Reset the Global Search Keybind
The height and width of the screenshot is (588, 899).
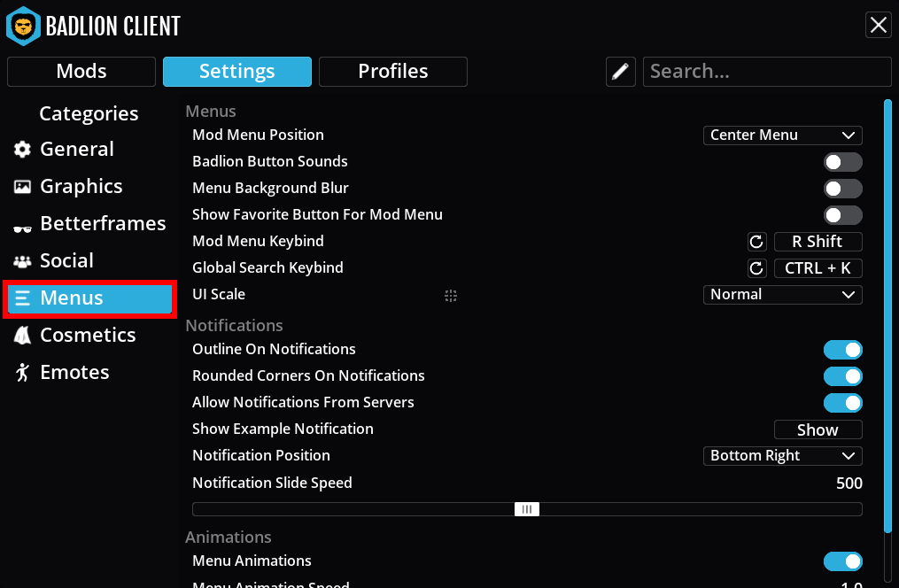(757, 267)
